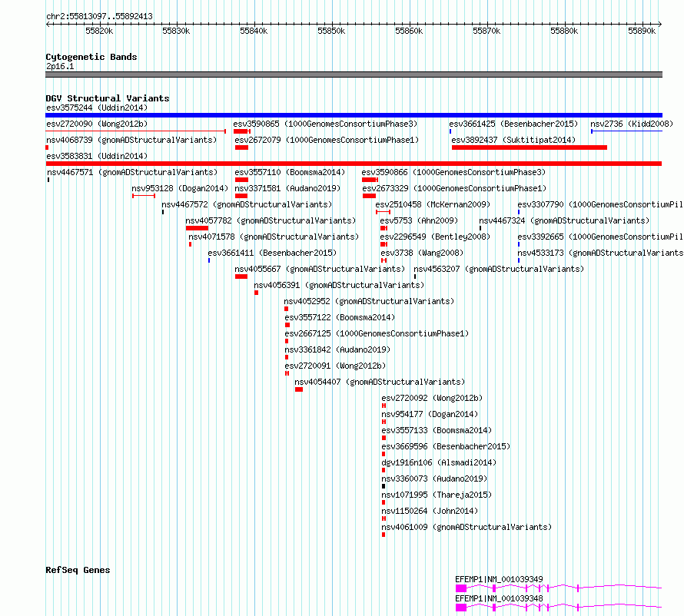
Task: Open the esv3892437 (Suktitipat2014) variant label
Action: click(513, 140)
